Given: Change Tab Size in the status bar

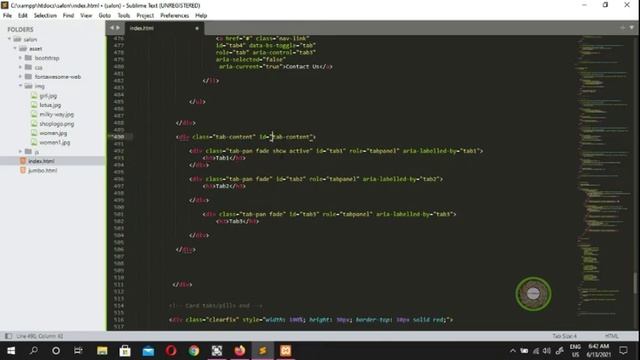Looking at the screenshot, I should coord(564,336).
